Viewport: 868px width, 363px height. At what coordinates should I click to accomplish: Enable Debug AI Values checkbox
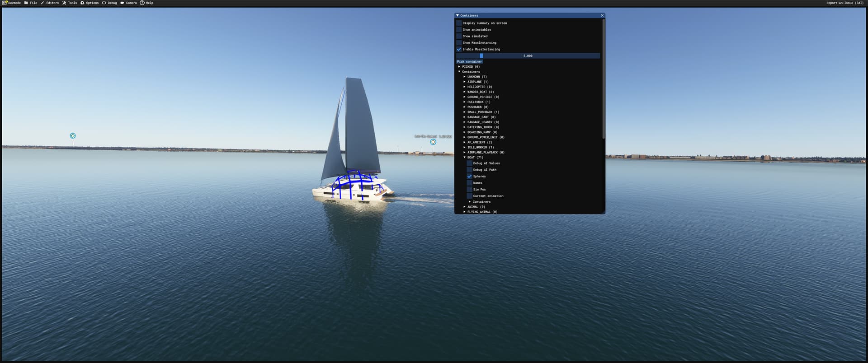click(x=469, y=163)
